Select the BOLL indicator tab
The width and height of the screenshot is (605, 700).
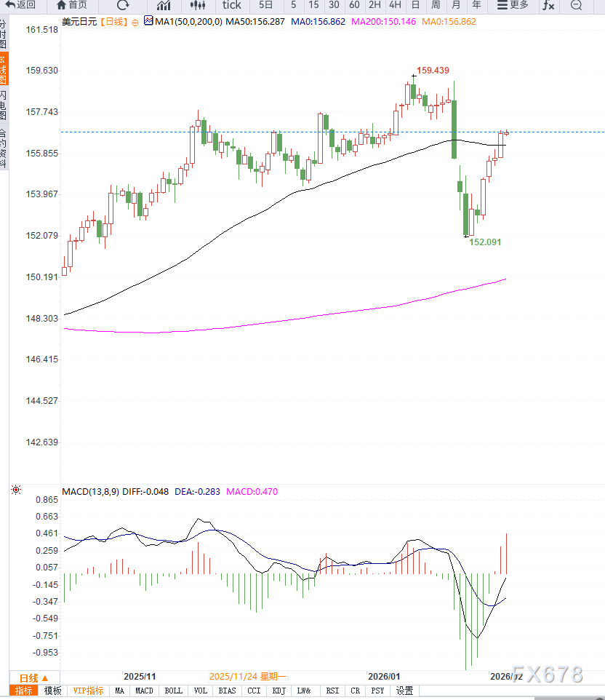[x=173, y=691]
